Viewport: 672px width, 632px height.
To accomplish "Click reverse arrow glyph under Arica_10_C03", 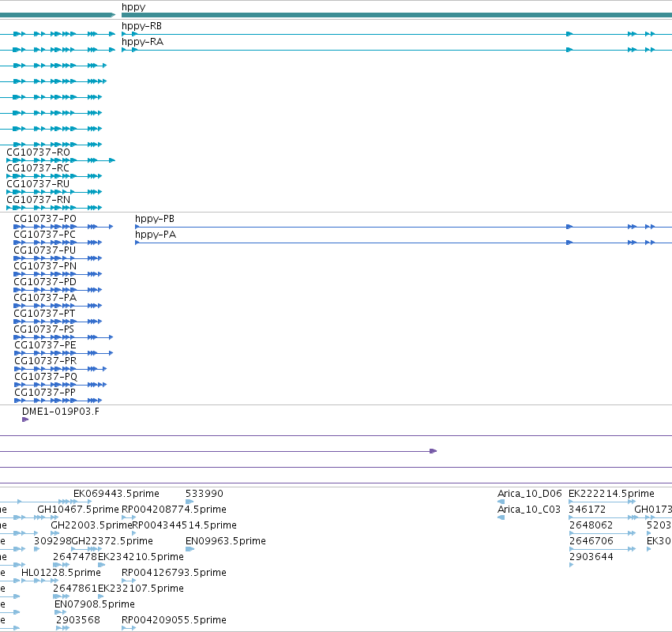I will (x=501, y=517).
